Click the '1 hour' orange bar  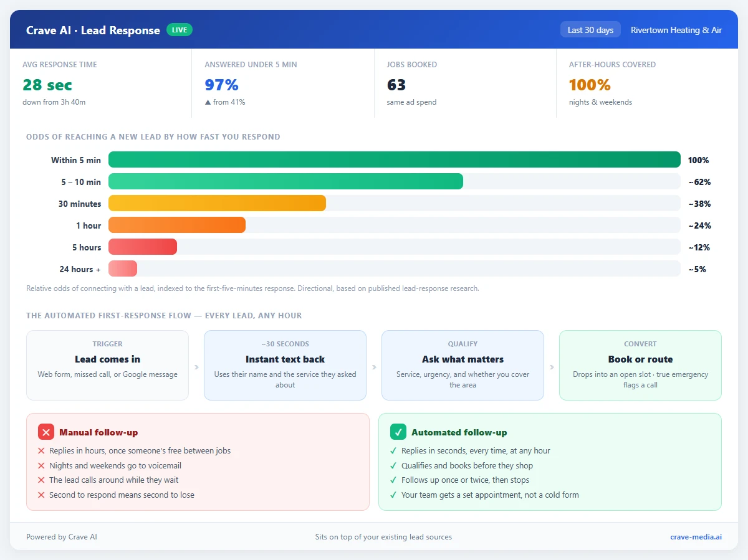point(177,225)
